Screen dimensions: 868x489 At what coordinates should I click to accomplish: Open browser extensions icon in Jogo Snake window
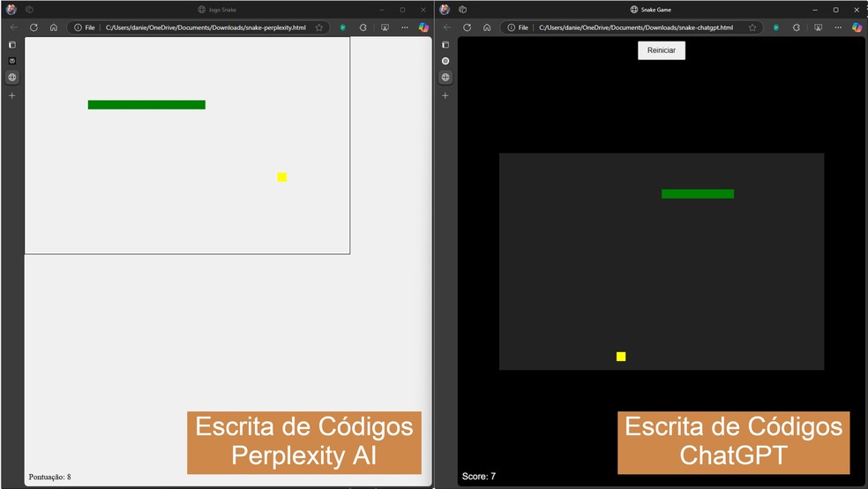363,27
